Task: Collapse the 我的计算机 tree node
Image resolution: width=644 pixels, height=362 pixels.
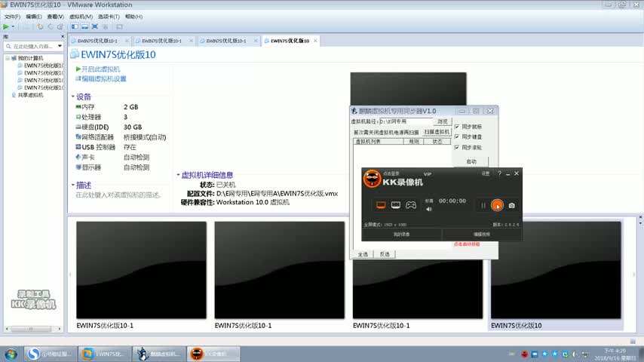Action: tap(8, 58)
